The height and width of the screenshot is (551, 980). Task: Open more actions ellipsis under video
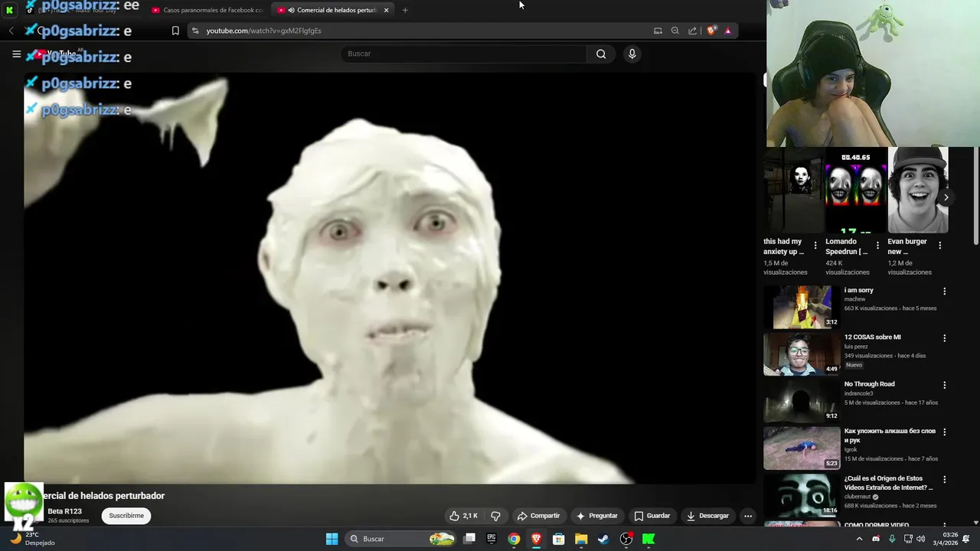point(748,516)
